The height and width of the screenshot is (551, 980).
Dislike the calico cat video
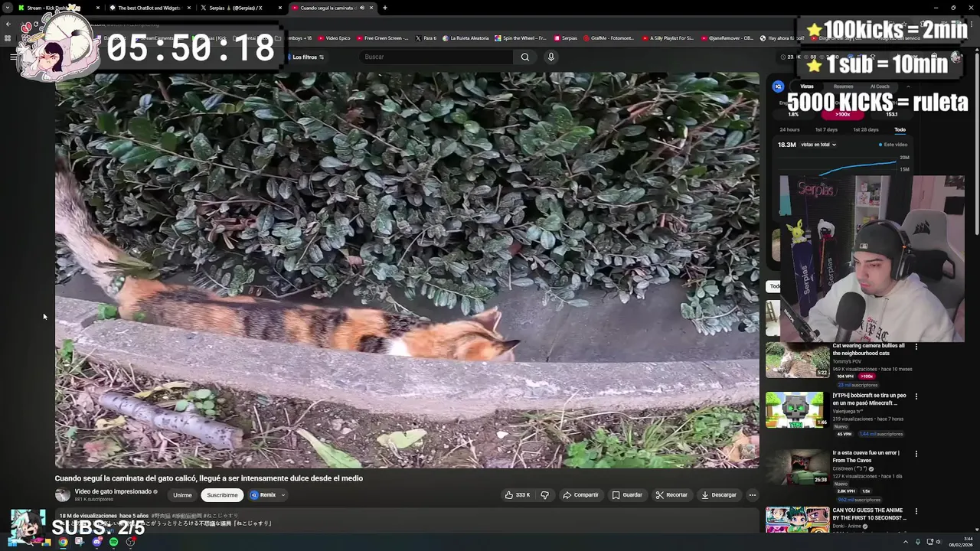[544, 495]
